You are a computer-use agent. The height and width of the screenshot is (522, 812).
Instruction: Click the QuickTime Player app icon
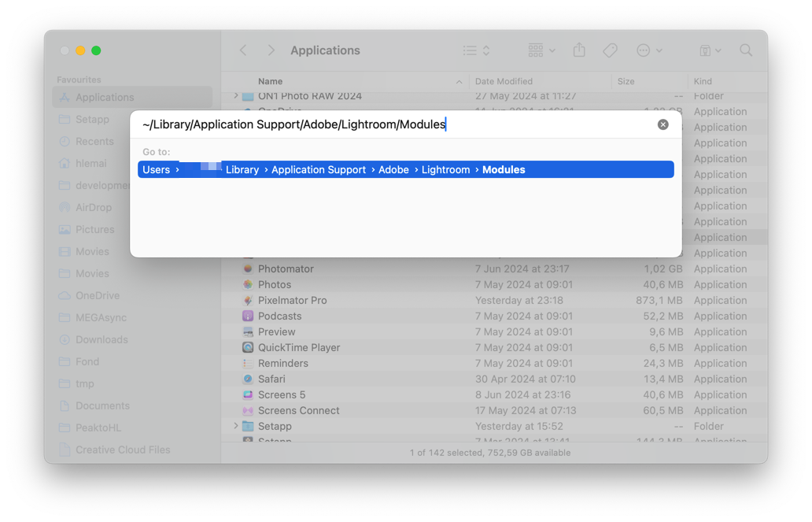tap(248, 347)
